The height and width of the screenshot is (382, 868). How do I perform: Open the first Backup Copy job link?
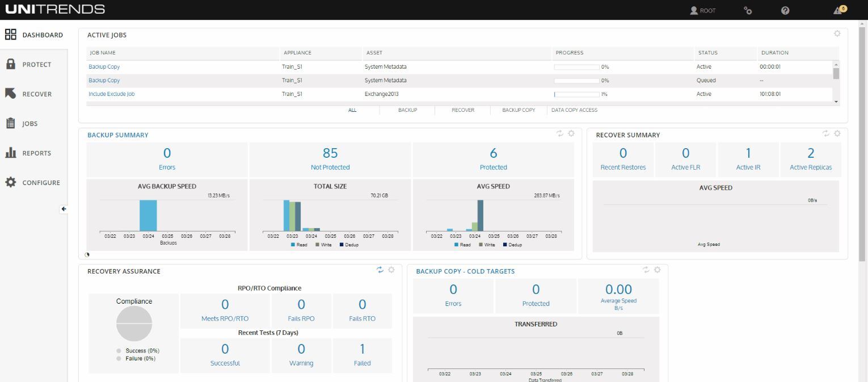tap(104, 66)
